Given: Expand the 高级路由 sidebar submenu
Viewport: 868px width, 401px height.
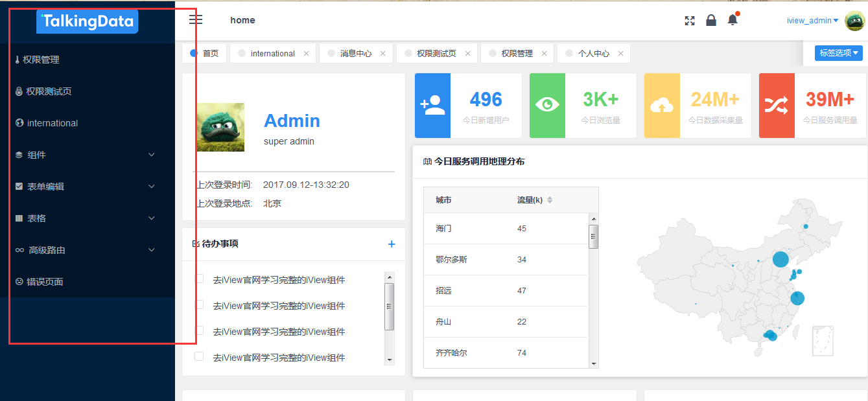Looking at the screenshot, I should pos(88,250).
